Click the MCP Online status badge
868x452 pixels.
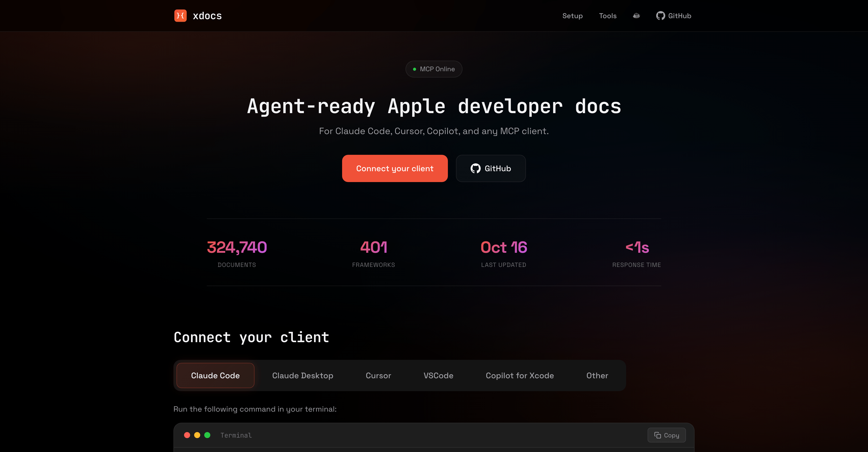coord(434,69)
